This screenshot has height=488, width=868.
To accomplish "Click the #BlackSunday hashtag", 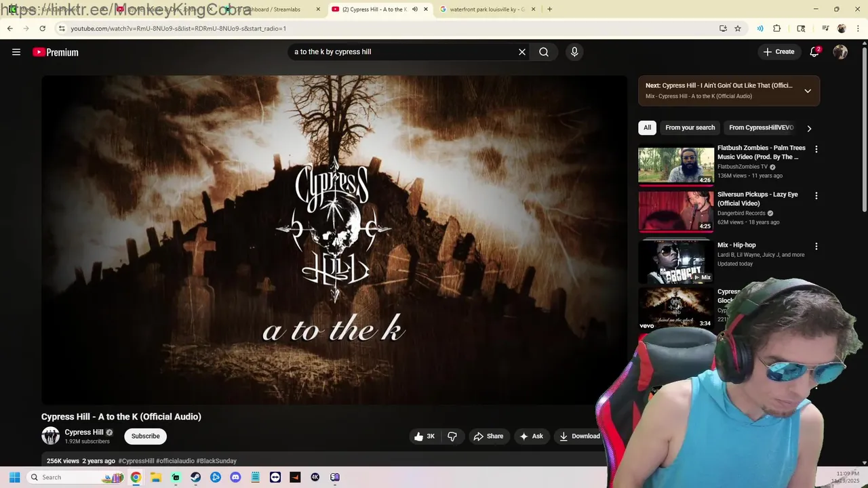I will tap(216, 461).
